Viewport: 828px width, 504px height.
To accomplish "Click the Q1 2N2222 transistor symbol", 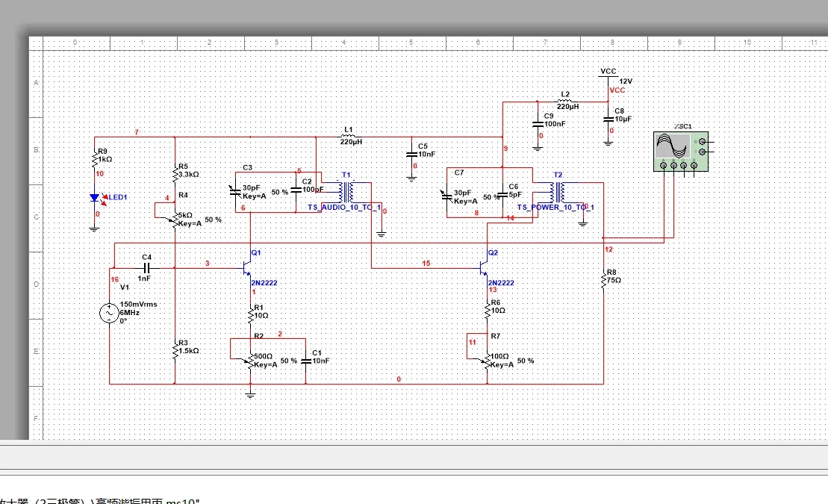I will click(x=247, y=267).
